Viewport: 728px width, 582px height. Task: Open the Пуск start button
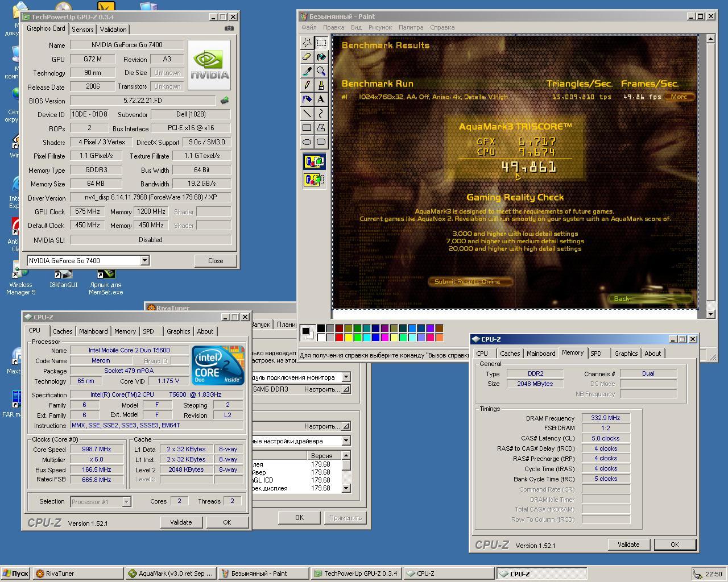click(16, 573)
